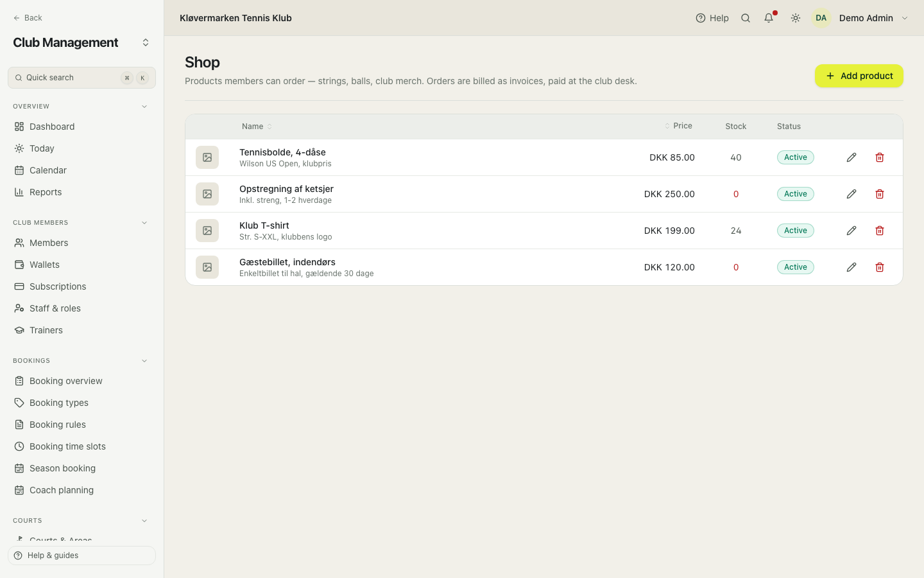
Task: Go to Season booking
Action: pos(81,468)
